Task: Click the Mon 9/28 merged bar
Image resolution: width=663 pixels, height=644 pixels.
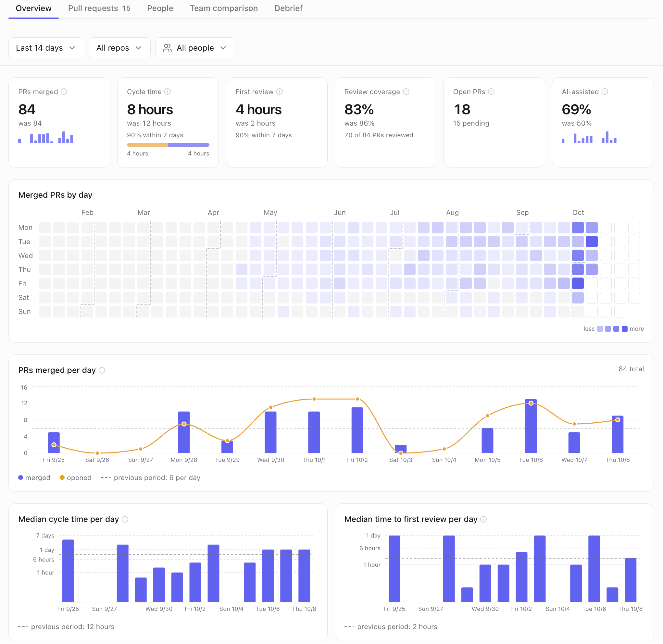Action: [x=184, y=432]
